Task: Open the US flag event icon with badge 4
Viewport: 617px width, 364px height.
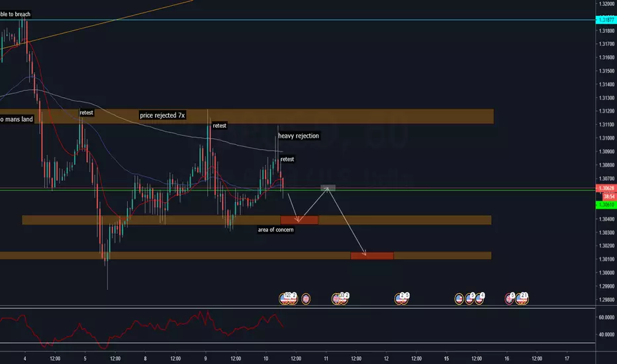Action: (479, 299)
